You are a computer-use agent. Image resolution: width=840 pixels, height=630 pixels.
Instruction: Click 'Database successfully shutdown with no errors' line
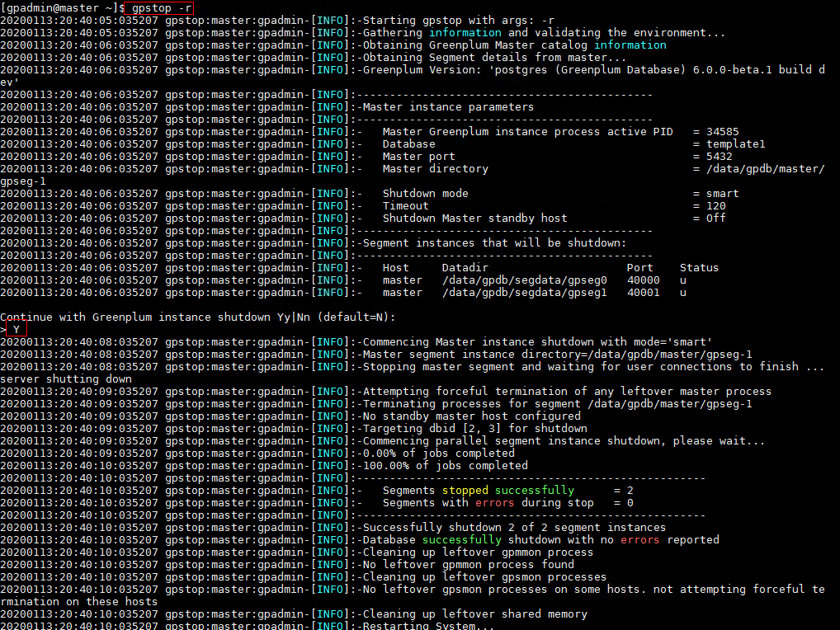541,539
